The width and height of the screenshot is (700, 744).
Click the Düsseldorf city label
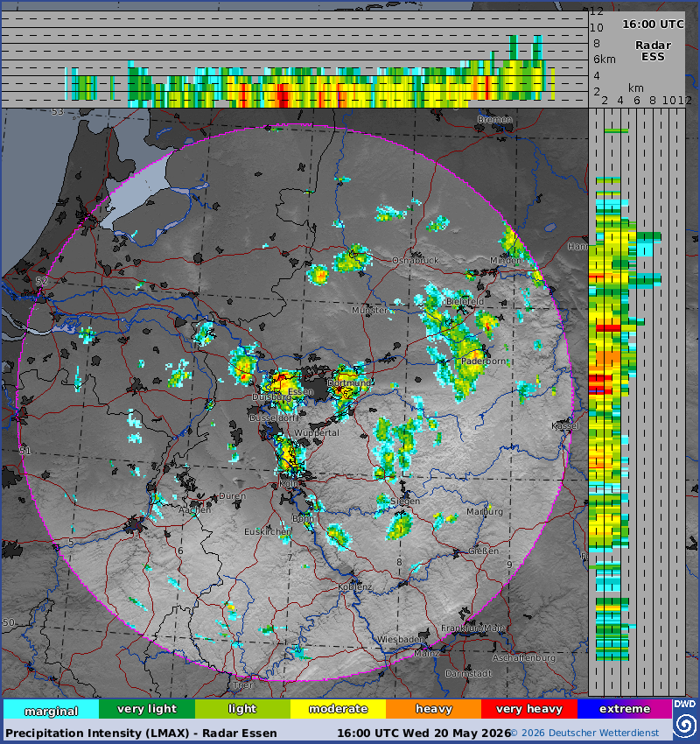[272, 418]
